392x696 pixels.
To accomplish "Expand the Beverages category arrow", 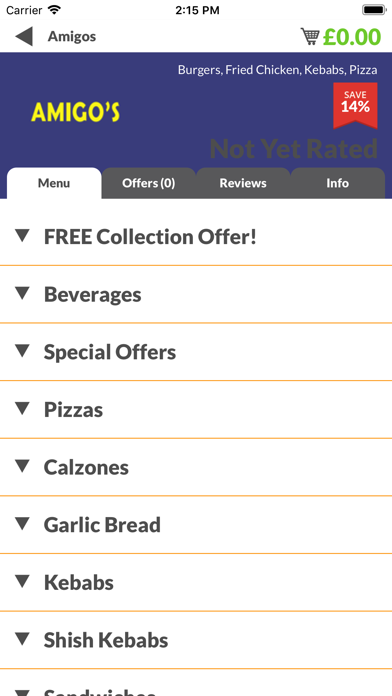I will click(22, 293).
